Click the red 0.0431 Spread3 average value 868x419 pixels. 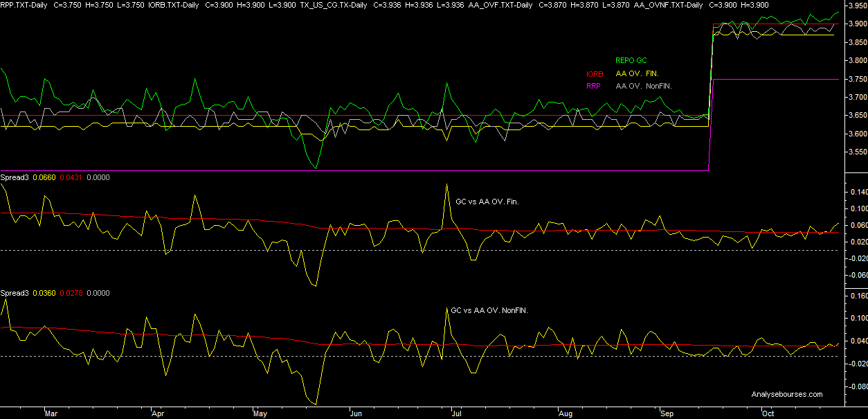pyautogui.click(x=70, y=177)
